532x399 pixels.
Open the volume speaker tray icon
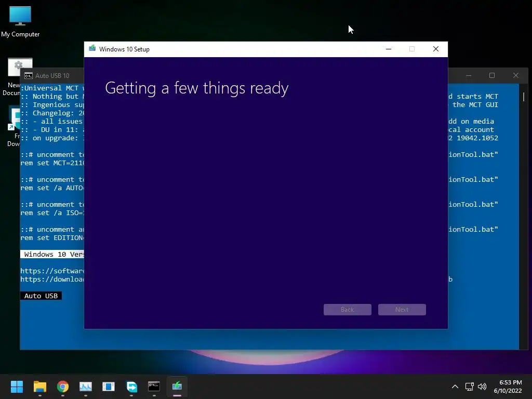482,387
